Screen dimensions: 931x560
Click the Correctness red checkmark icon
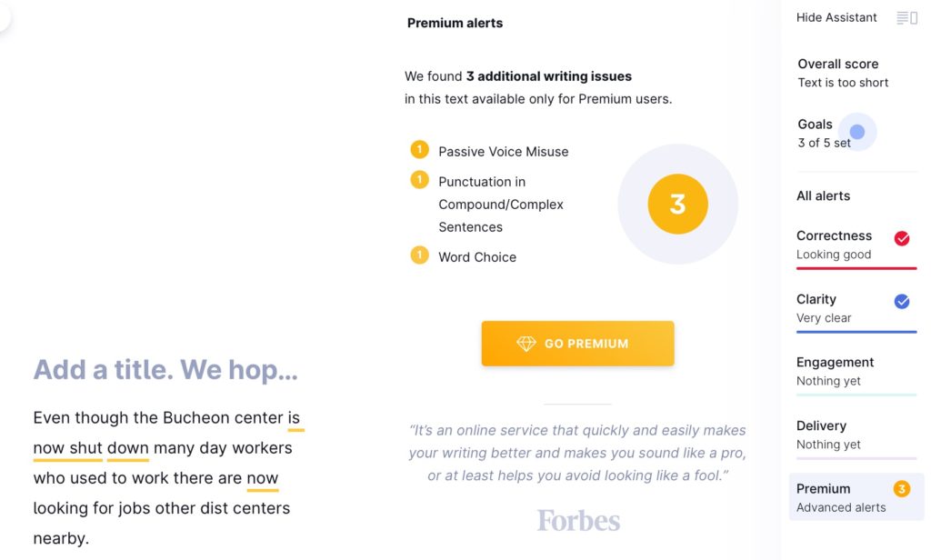[x=902, y=238]
